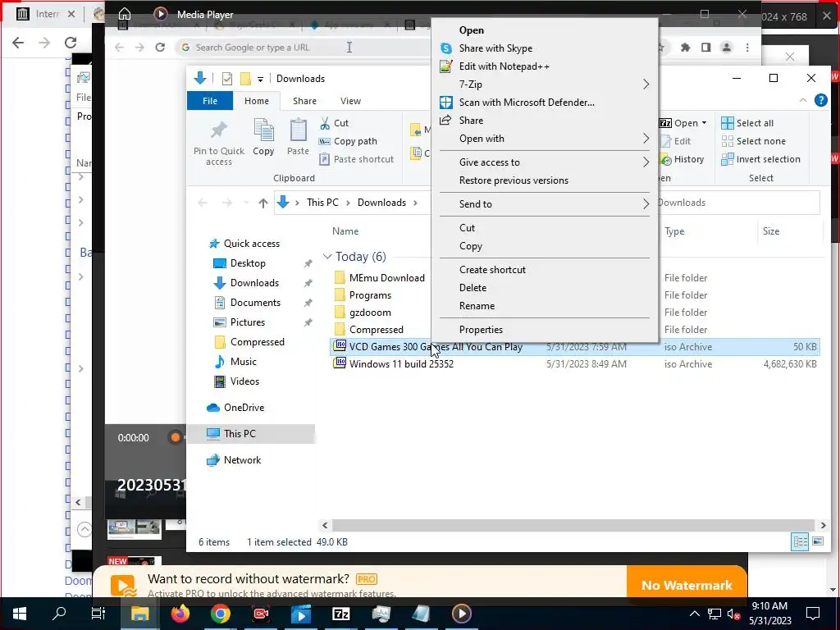
Task: Open Documents in the navigation pane
Action: (x=255, y=303)
